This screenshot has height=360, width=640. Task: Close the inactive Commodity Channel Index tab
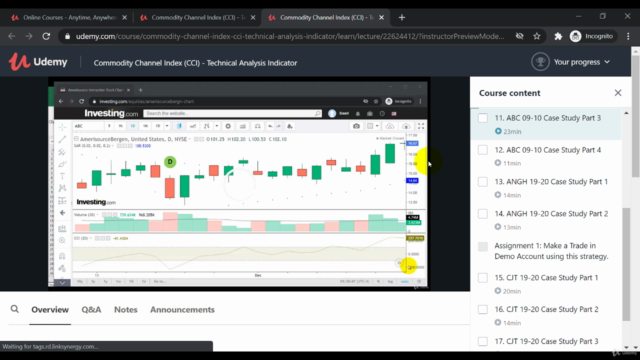253,18
